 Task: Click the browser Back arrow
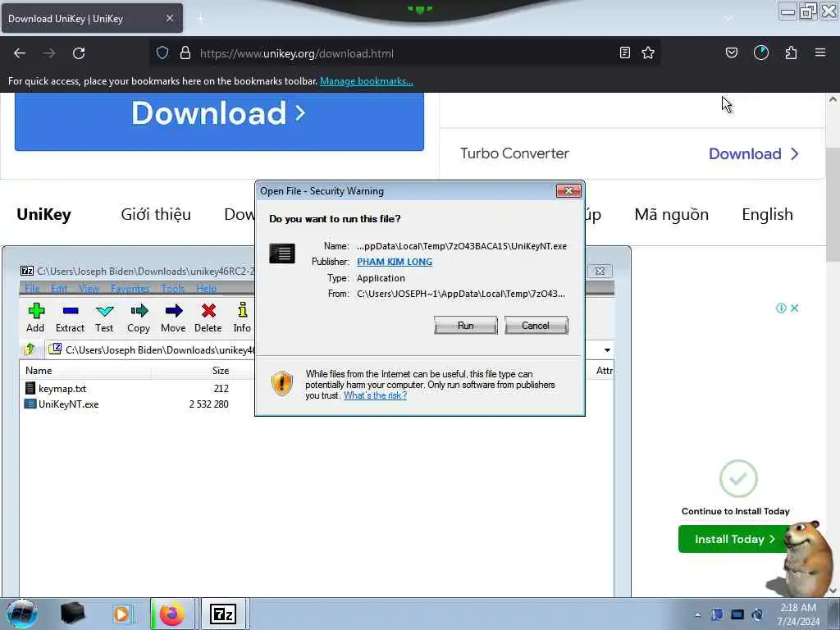pyautogui.click(x=20, y=53)
